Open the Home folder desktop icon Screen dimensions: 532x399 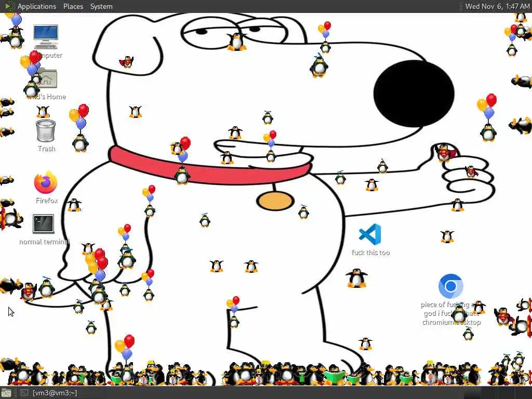click(x=47, y=79)
